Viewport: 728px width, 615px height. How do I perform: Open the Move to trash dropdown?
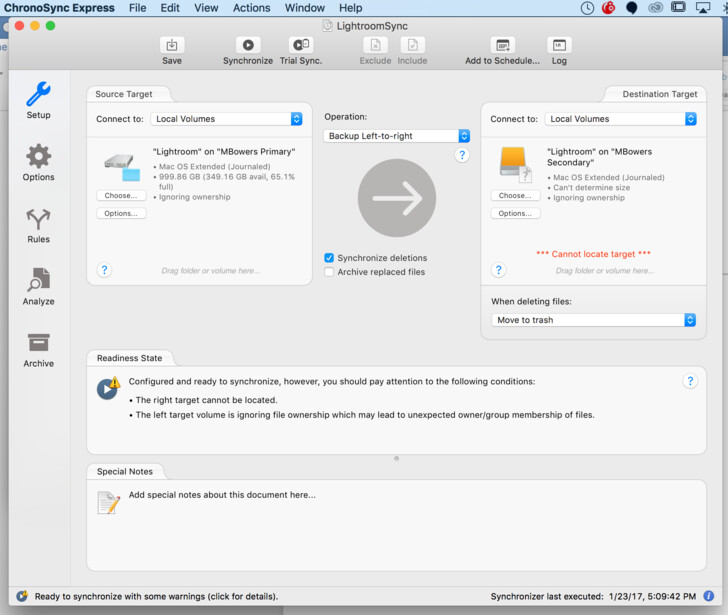coord(593,320)
